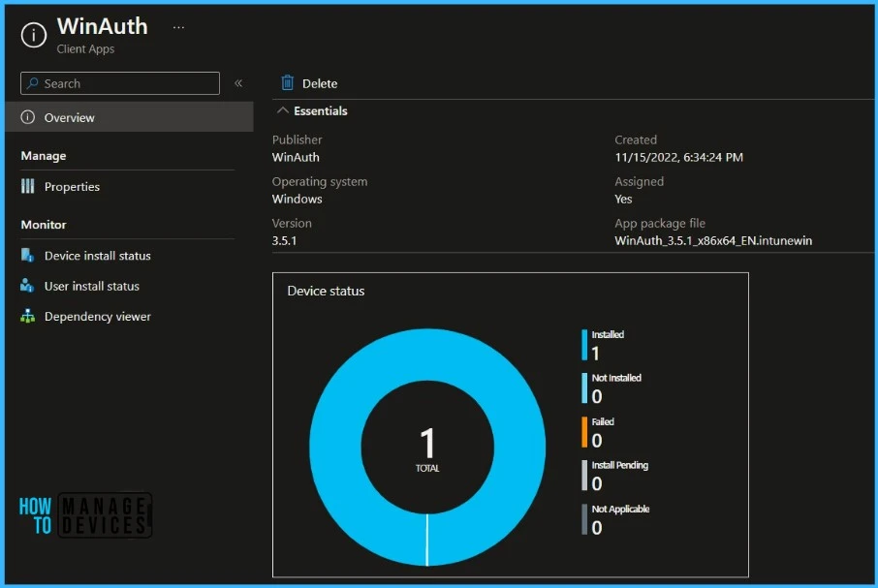Click the Delete trash can icon
878x588 pixels.
click(287, 82)
